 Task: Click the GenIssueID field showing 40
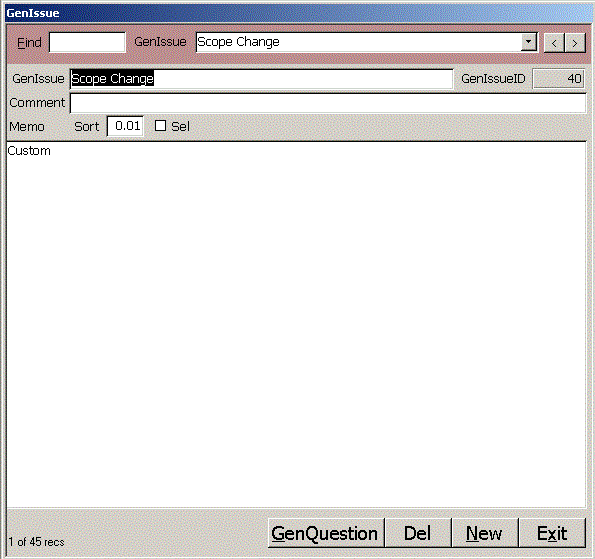558,79
